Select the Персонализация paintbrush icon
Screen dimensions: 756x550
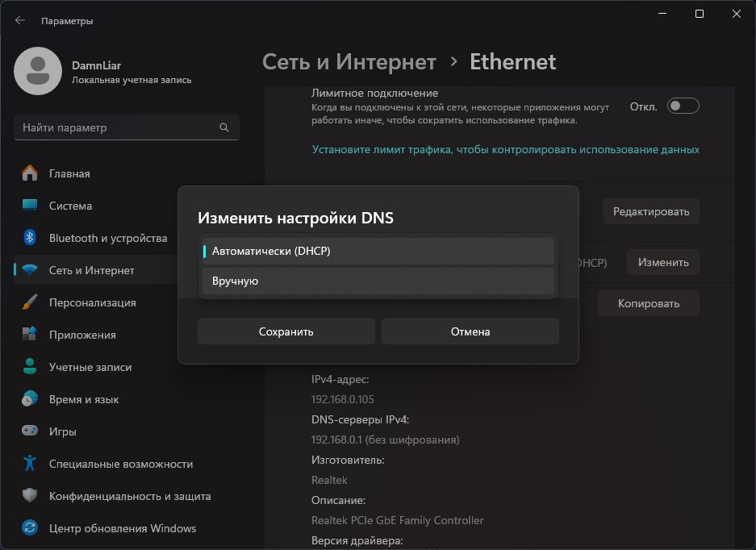click(x=30, y=302)
